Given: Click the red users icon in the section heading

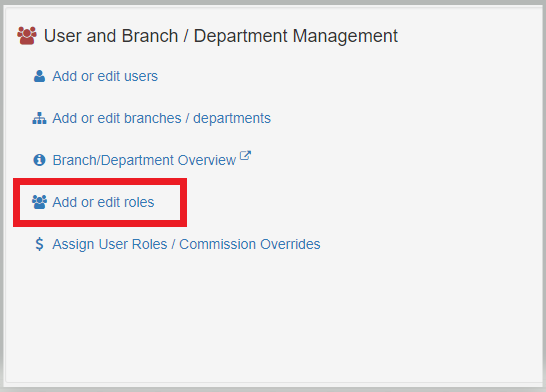Looking at the screenshot, I should click(27, 36).
